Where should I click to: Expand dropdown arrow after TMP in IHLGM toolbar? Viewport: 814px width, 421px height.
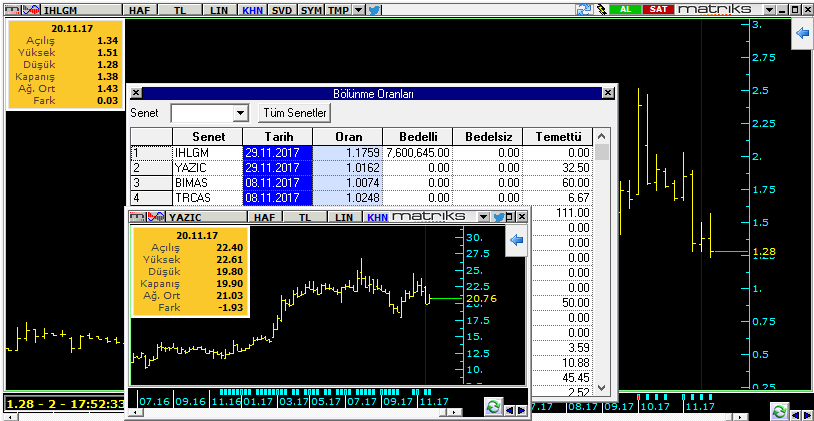pos(358,9)
